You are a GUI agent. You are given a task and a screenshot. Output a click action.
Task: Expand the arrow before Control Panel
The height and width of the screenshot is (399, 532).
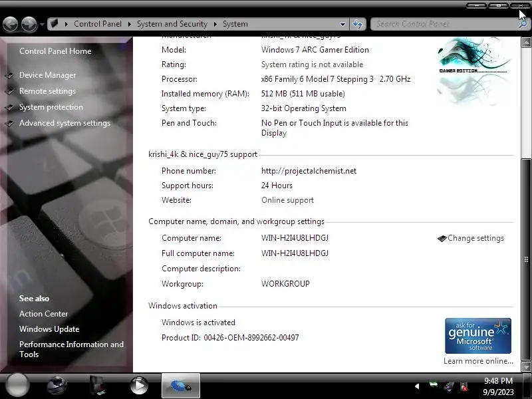click(x=66, y=24)
